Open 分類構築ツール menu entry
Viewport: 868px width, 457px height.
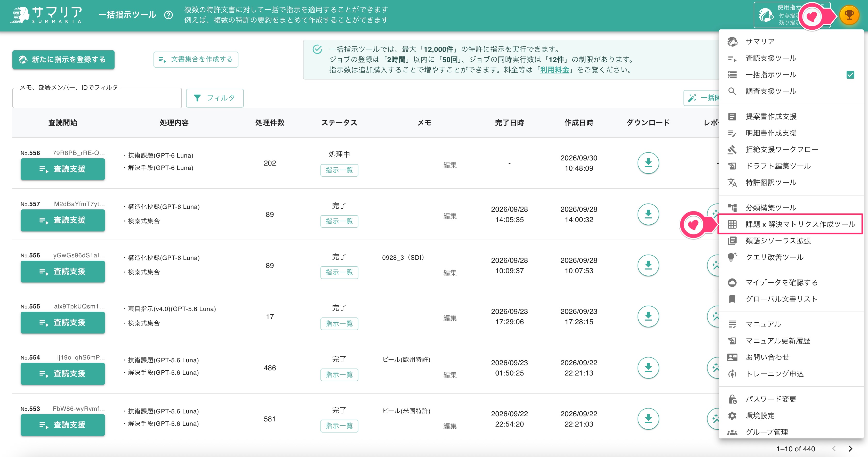point(791,207)
